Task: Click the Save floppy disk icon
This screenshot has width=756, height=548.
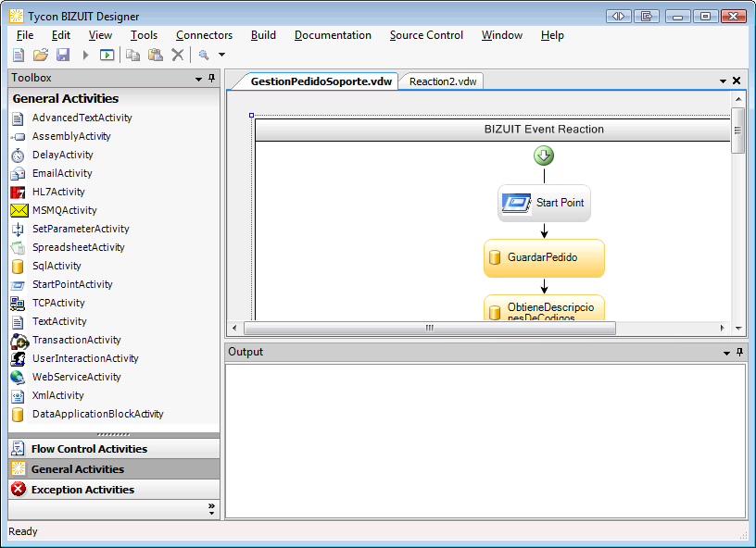Action: point(63,55)
